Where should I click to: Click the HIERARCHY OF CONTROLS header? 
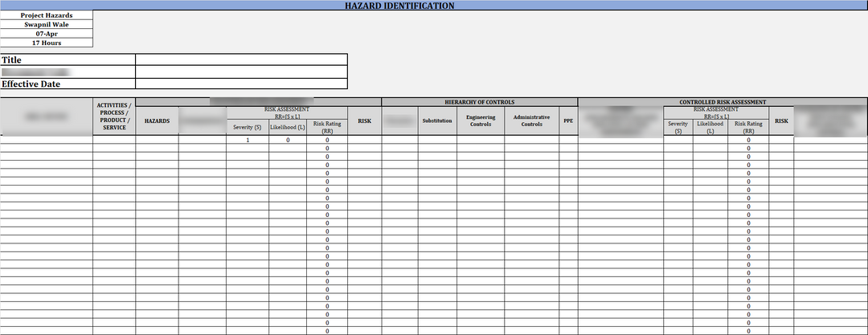(479, 103)
